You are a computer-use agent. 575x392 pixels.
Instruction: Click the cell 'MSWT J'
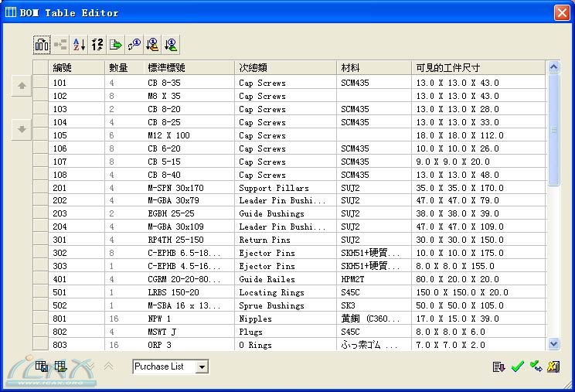coord(189,332)
